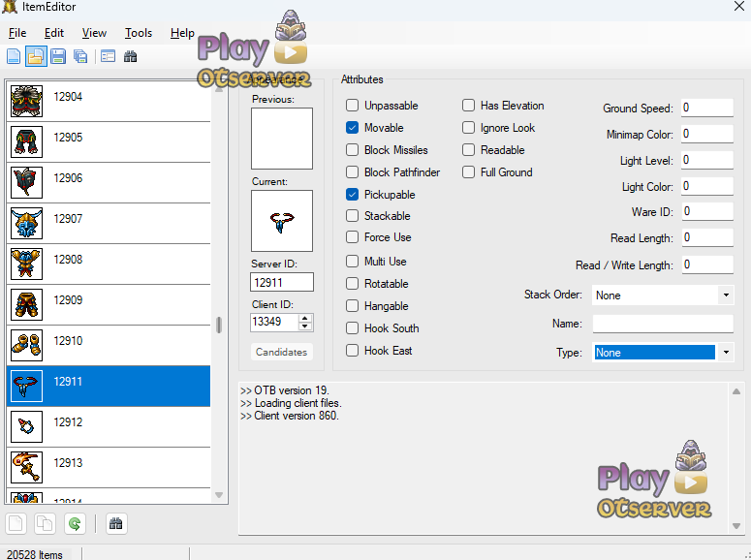Click the item list vertical scrollbar thumb
This screenshot has height=560, width=751.
coord(219,325)
